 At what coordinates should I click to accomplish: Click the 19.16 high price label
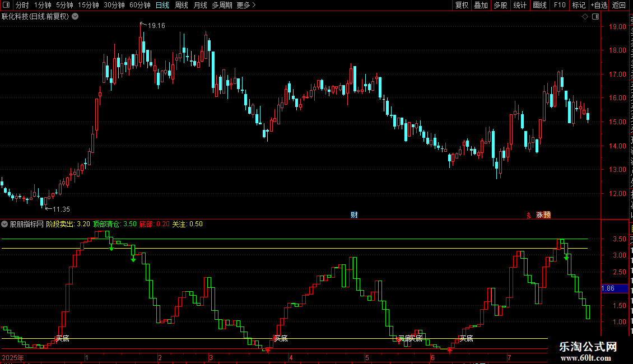coord(156,26)
